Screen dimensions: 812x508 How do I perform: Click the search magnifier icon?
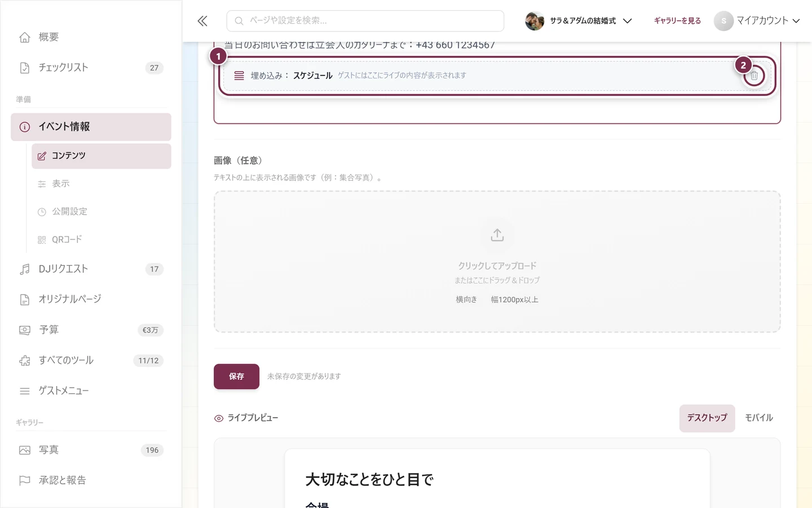click(x=239, y=21)
